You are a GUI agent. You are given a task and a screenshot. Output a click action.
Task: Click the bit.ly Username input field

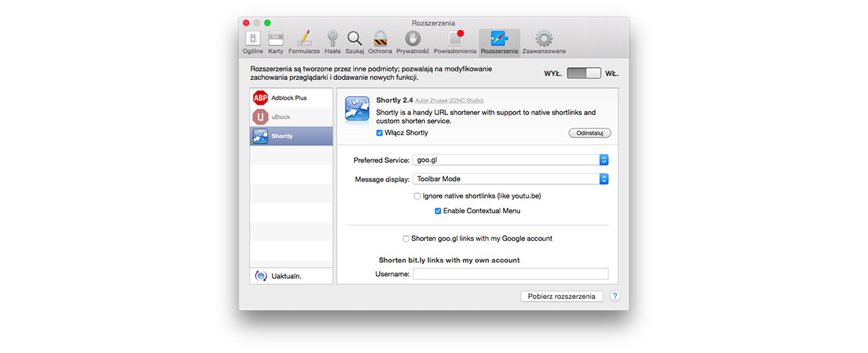coord(511,274)
